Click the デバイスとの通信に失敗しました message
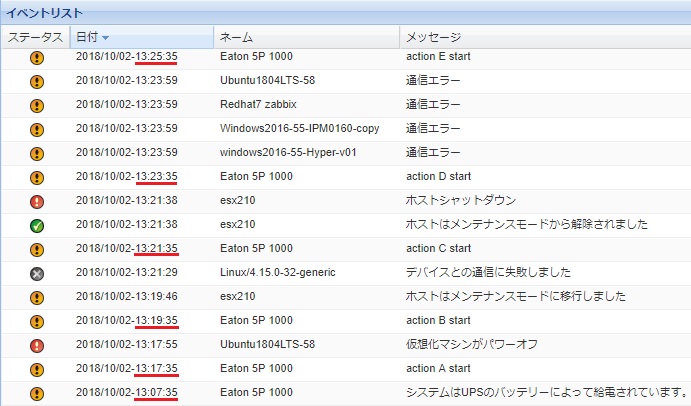The width and height of the screenshot is (691, 406). 485,272
